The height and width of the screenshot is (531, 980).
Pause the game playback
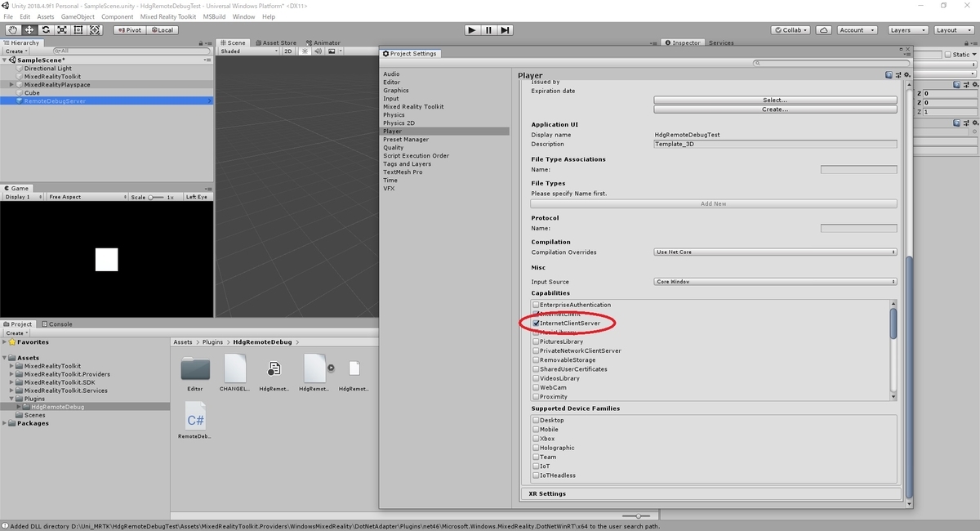click(x=488, y=30)
